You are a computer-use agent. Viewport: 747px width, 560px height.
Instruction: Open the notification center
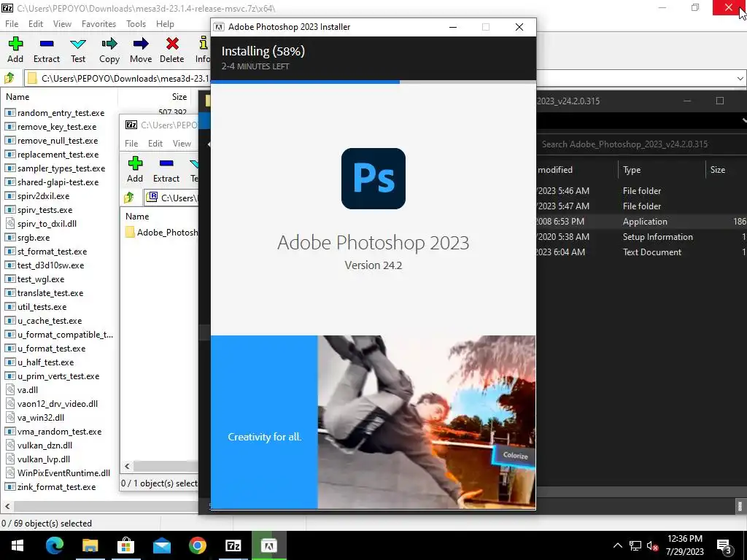click(724, 545)
